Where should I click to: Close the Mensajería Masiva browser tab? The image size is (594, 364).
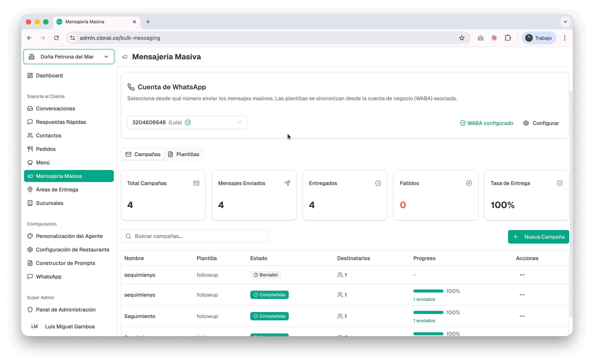tap(135, 22)
